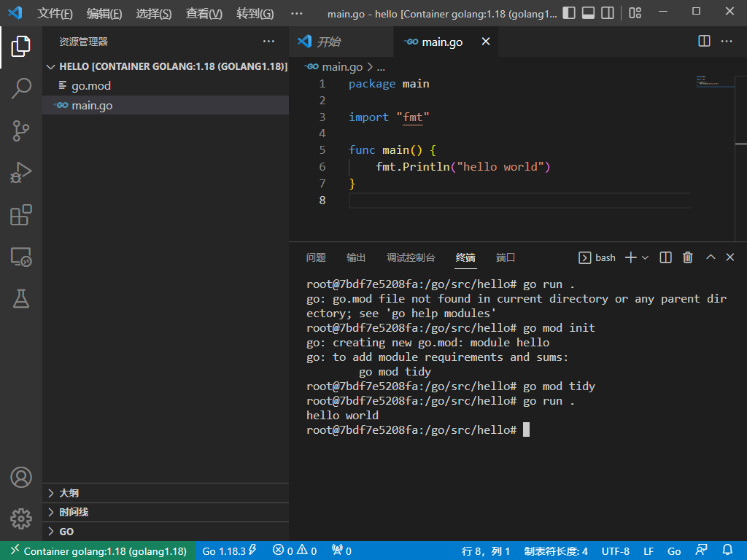Screen dimensions: 747x560
Task: Click the forwarded ports status item
Action: pyautogui.click(x=341, y=551)
